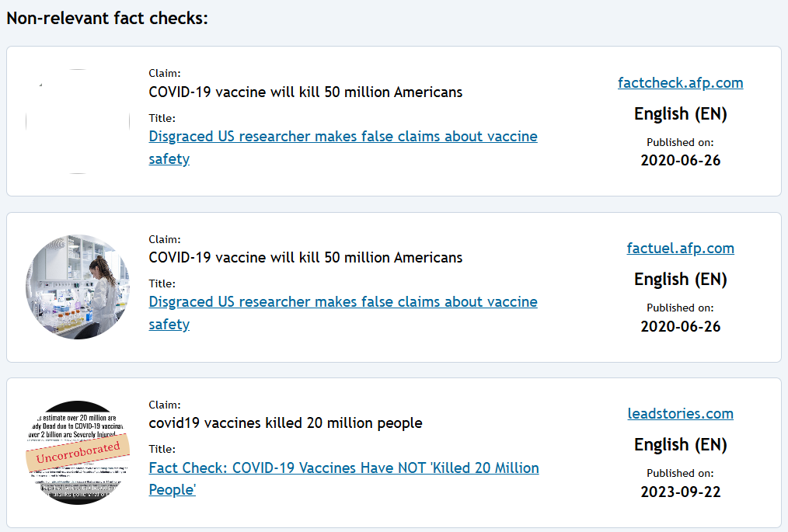Open the 'Uncorroborated' stamped thumbnail image

78,452
